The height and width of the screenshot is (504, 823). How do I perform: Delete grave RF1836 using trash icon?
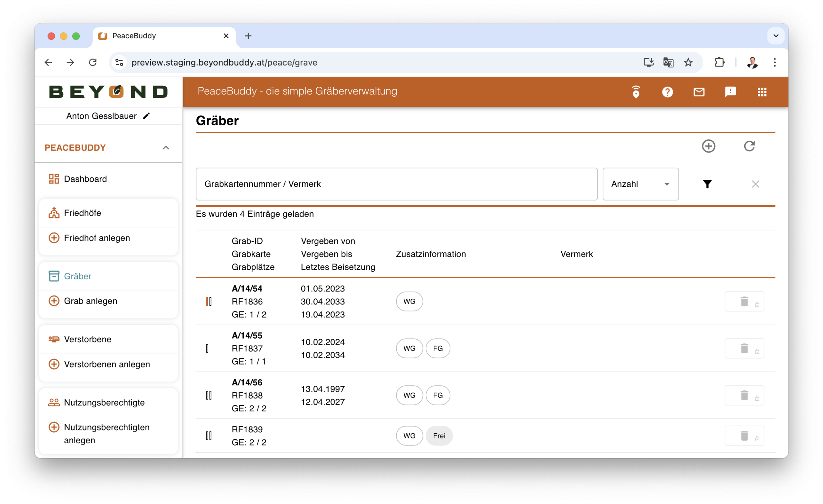[744, 301]
